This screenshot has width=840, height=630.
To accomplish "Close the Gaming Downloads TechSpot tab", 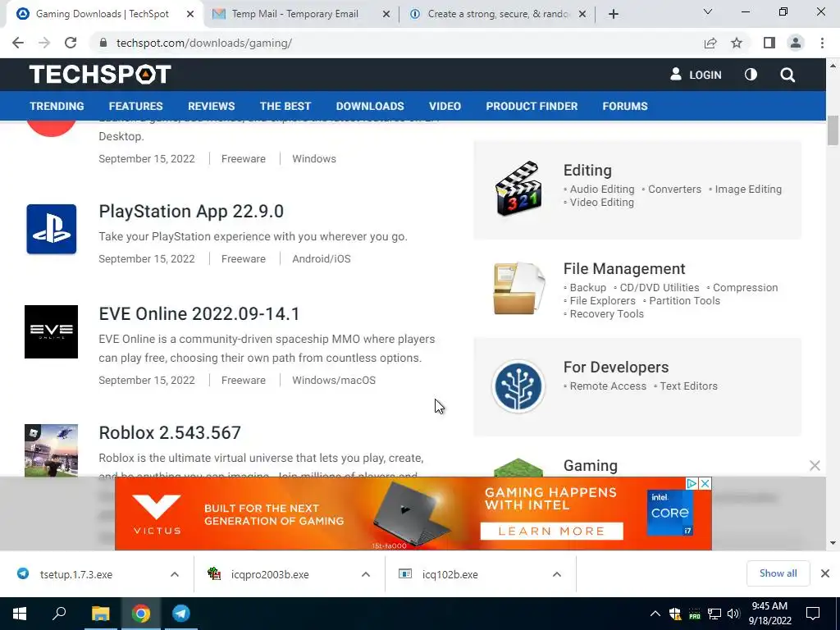I will click(190, 15).
